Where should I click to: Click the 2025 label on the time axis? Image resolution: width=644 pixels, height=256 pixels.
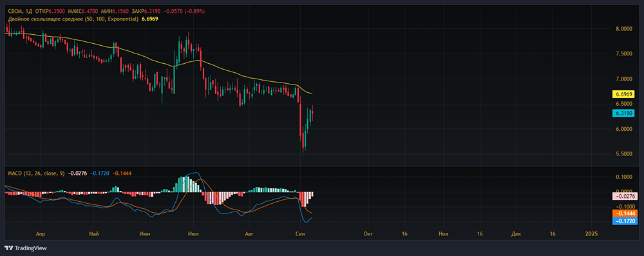pyautogui.click(x=592, y=234)
